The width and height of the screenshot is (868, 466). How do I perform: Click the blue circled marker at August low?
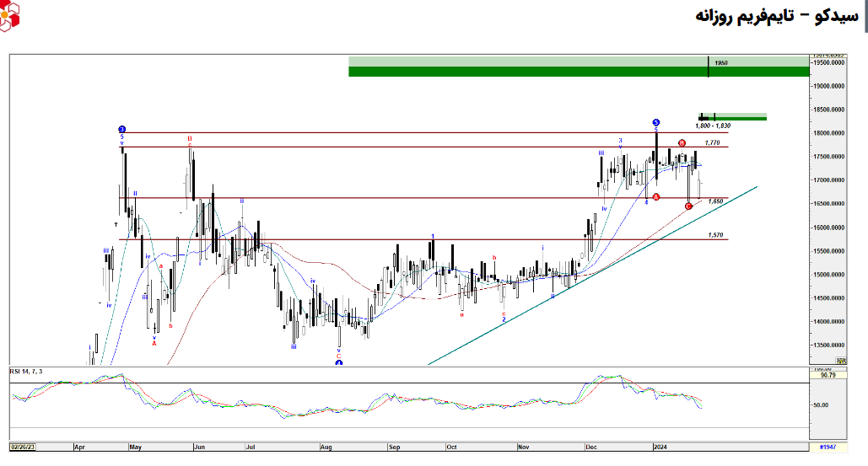[x=339, y=362]
